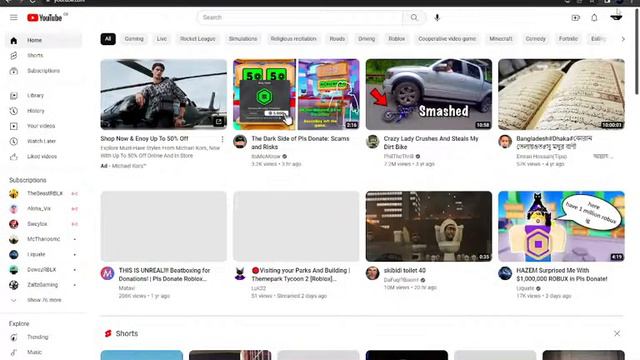Select the Gaming filter chip
The image size is (640, 360).
[134, 39]
